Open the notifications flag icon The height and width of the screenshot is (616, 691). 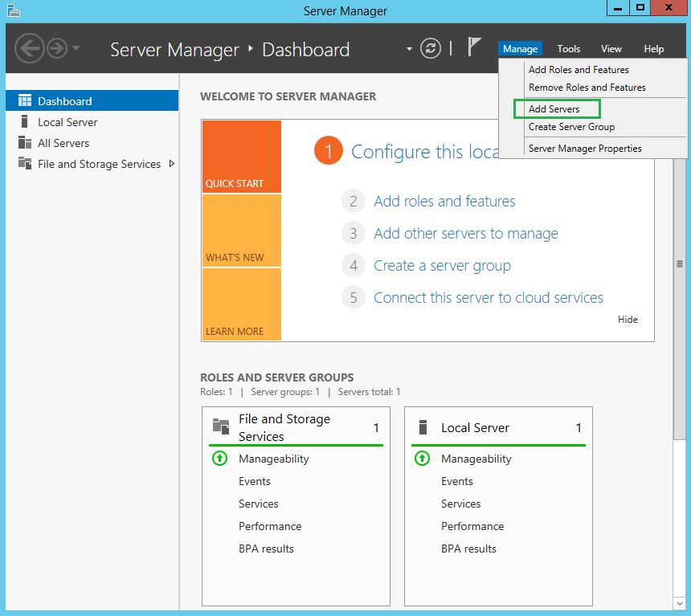pyautogui.click(x=475, y=48)
